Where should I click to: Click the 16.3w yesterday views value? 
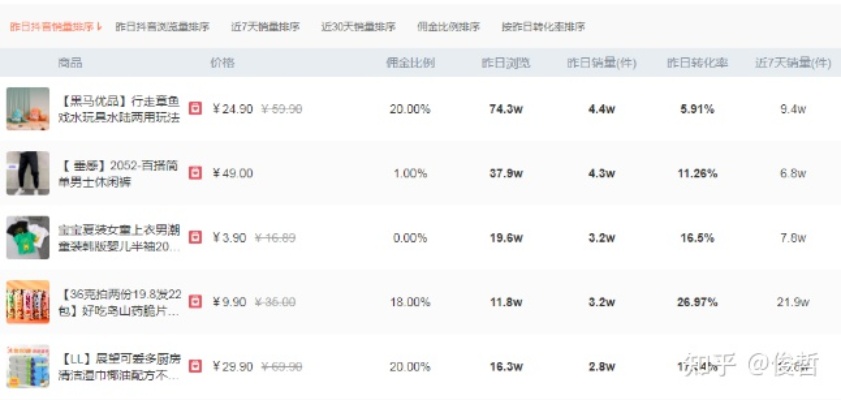click(506, 367)
